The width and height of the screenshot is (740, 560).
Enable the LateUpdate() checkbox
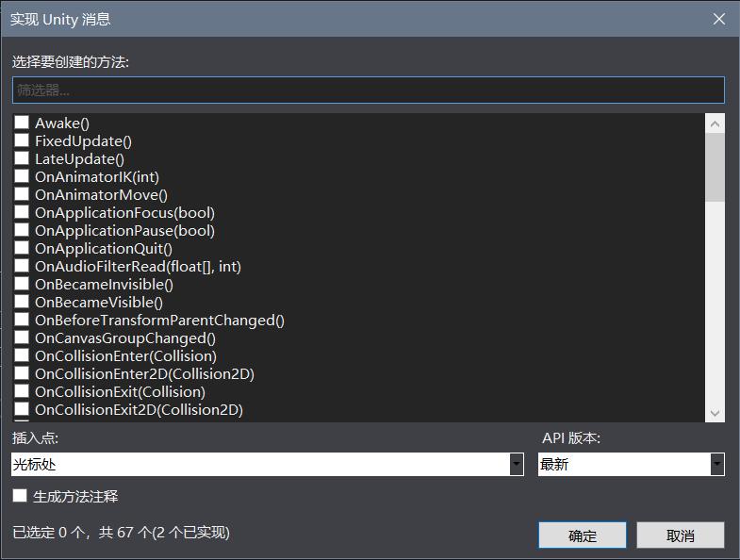pos(22,158)
